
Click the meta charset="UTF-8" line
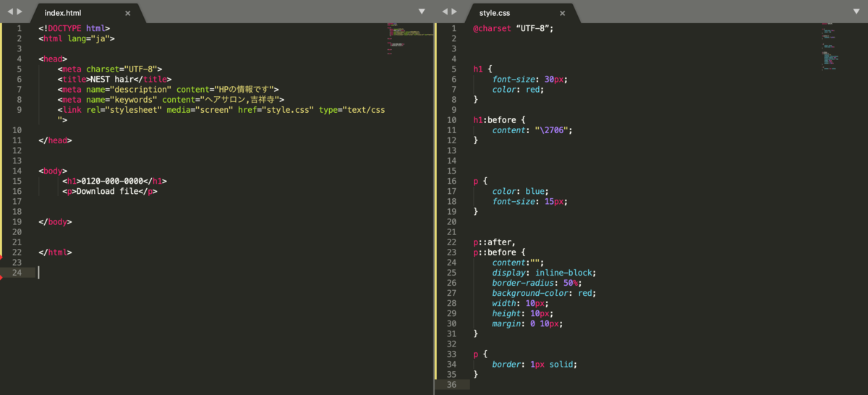[110, 69]
